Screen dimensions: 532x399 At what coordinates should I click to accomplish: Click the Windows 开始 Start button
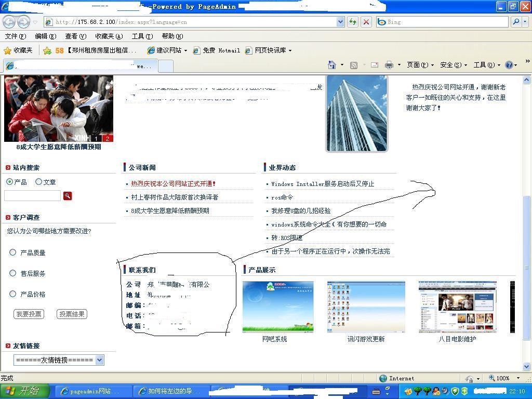(x=24, y=391)
